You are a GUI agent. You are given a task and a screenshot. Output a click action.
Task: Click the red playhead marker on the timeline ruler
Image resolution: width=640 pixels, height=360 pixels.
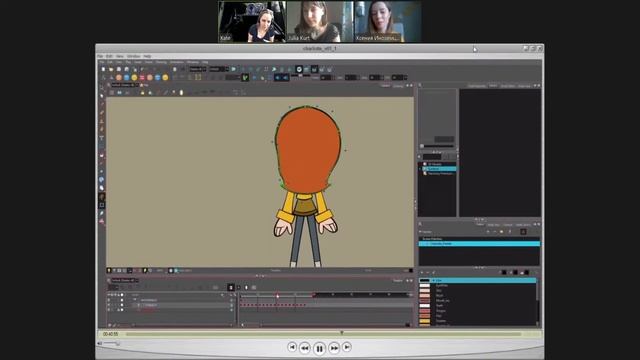click(x=278, y=295)
